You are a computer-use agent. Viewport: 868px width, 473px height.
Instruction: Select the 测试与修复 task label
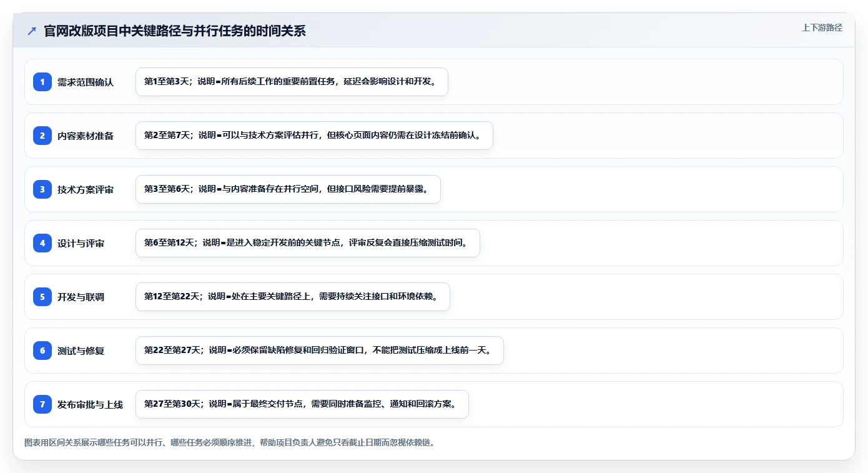pyautogui.click(x=81, y=351)
